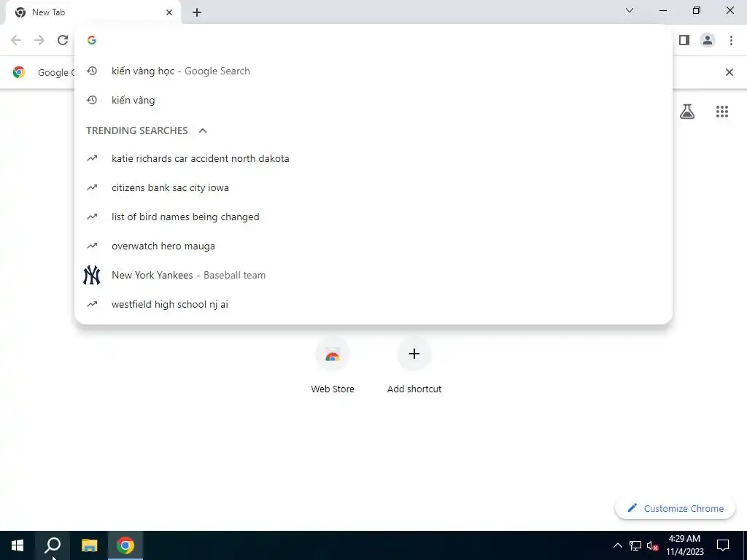This screenshot has width=747, height=560.
Task: Click the Google logo in the address bar
Action: coord(92,40)
